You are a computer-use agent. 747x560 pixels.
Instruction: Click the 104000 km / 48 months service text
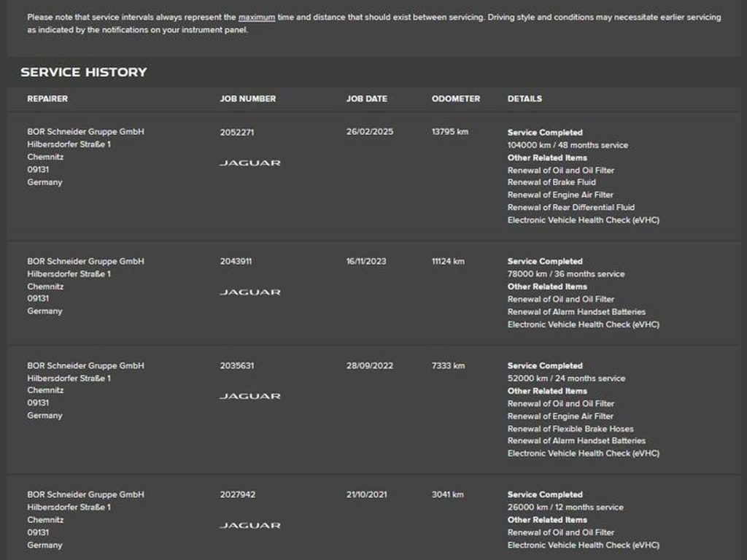coord(568,145)
